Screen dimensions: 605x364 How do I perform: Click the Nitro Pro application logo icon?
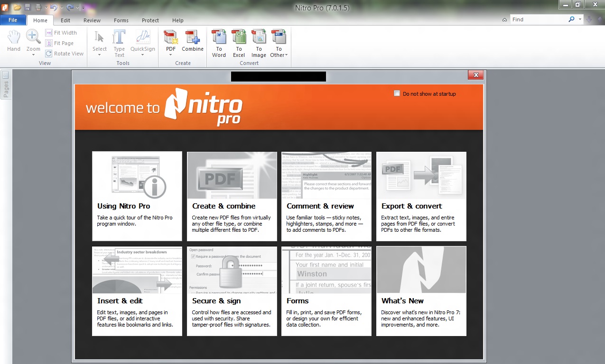5,8
